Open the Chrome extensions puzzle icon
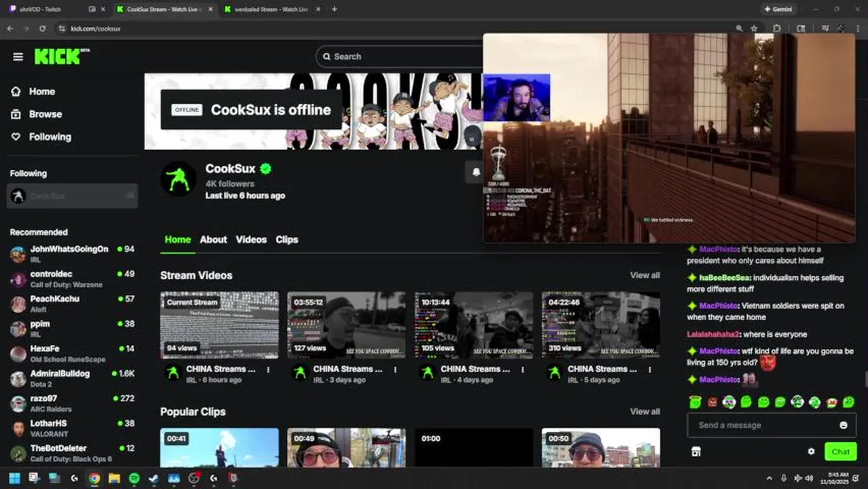This screenshot has width=868, height=489. (777, 29)
